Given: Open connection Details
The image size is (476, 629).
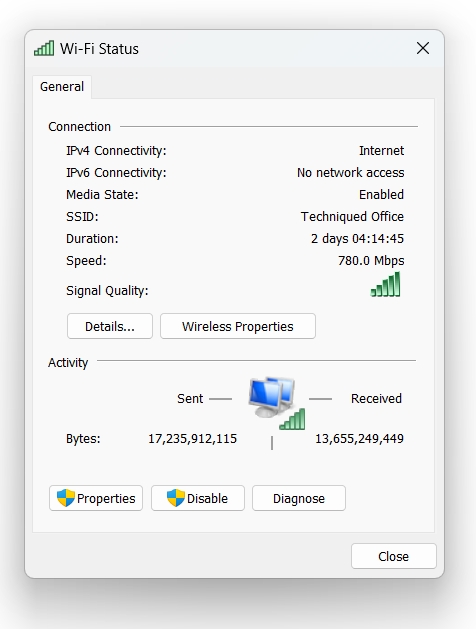Looking at the screenshot, I should pyautogui.click(x=110, y=326).
